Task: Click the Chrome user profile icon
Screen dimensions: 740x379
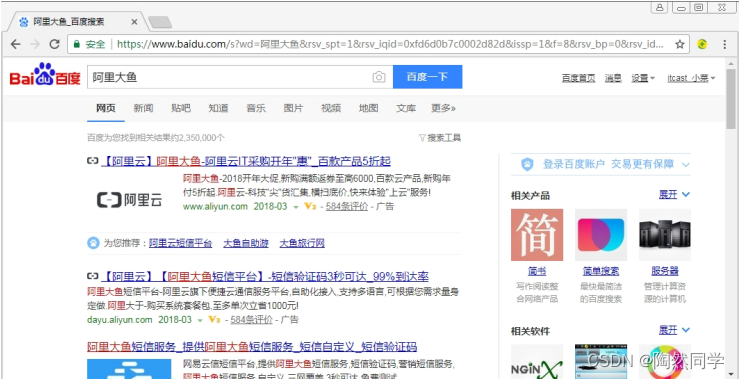Action: pyautogui.click(x=660, y=7)
